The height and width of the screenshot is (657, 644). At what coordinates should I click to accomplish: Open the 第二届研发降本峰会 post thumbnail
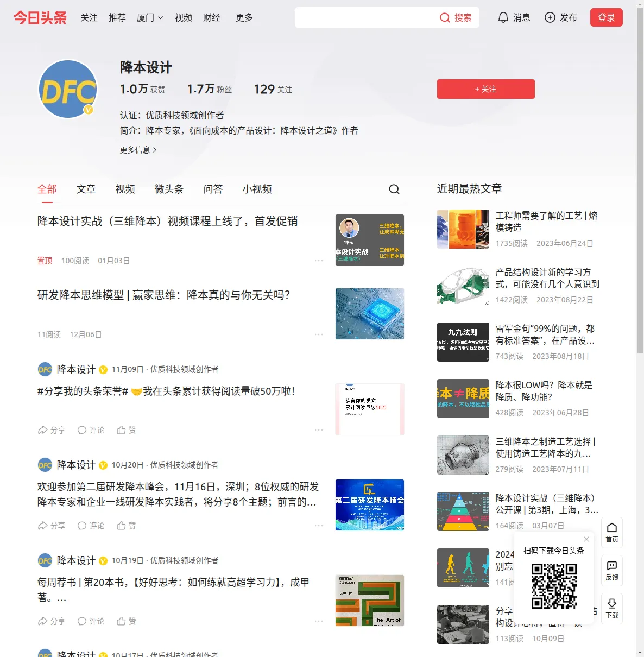(370, 505)
